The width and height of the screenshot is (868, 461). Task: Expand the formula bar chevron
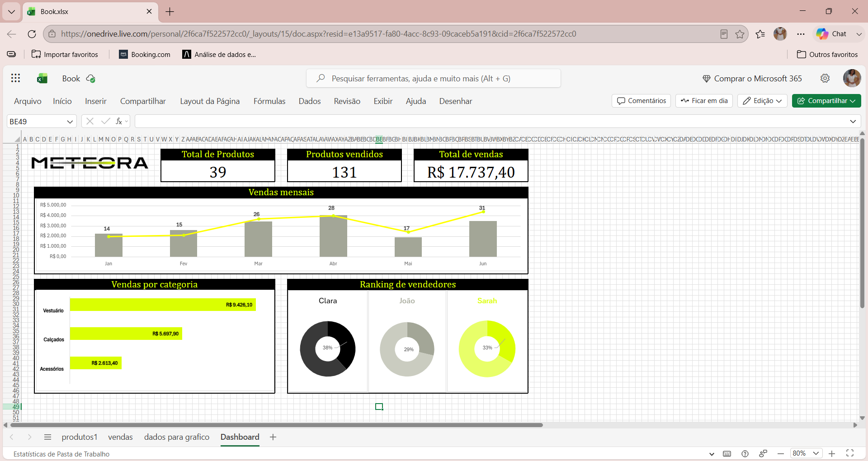[853, 121]
